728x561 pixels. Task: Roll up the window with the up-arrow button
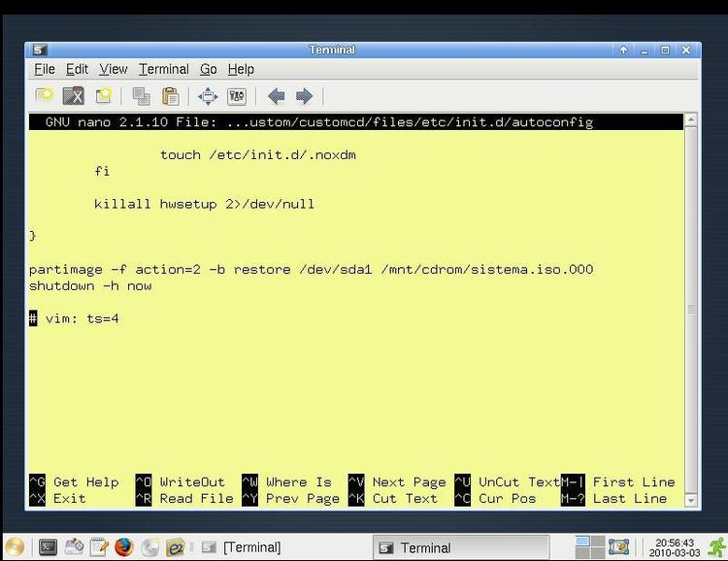(x=623, y=49)
